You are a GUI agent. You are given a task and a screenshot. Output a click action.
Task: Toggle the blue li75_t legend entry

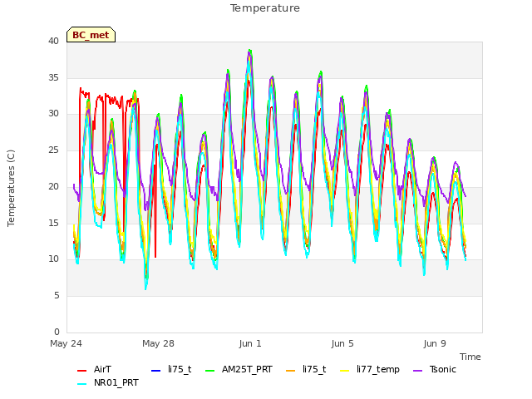171,369
